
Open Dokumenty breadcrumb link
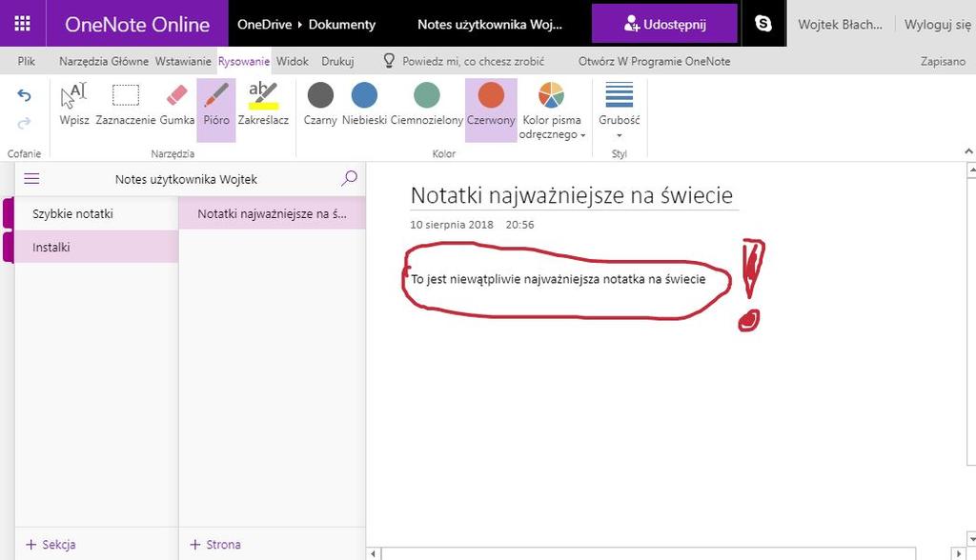pyautogui.click(x=342, y=24)
